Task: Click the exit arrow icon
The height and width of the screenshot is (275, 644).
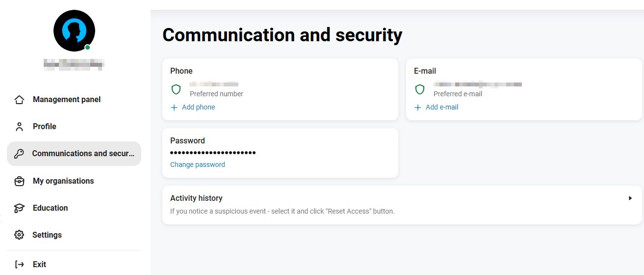Action: point(20,264)
